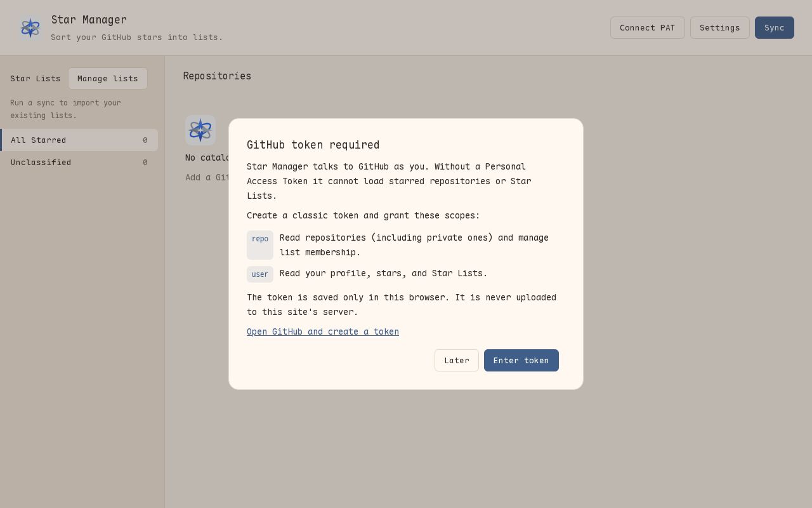
Task: Select the All Starred list
Action: [79, 140]
